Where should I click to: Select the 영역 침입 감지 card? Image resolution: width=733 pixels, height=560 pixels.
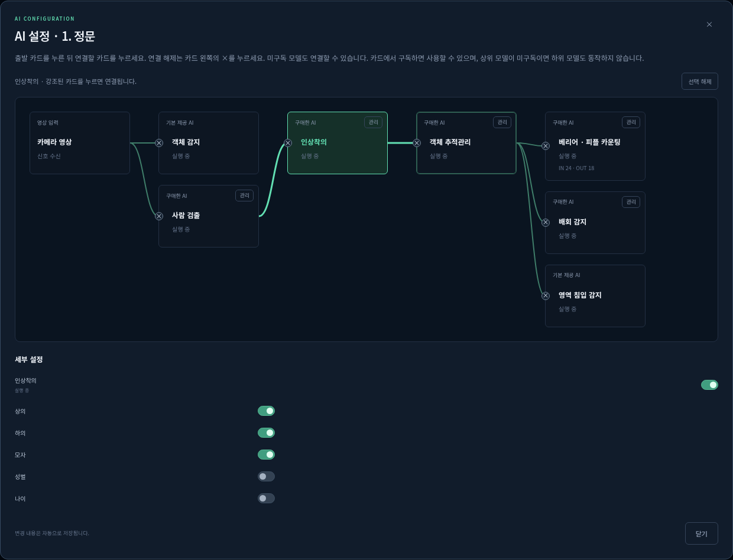click(x=595, y=296)
